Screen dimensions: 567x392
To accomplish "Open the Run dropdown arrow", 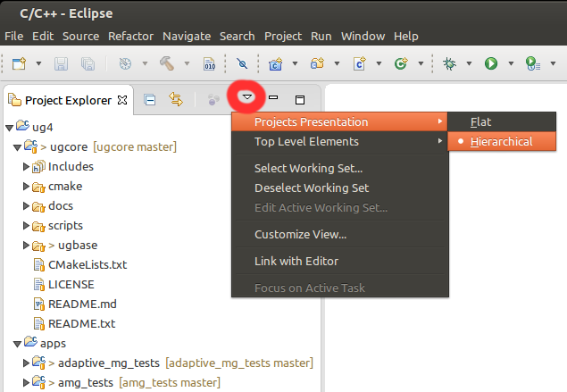I will tap(511, 63).
